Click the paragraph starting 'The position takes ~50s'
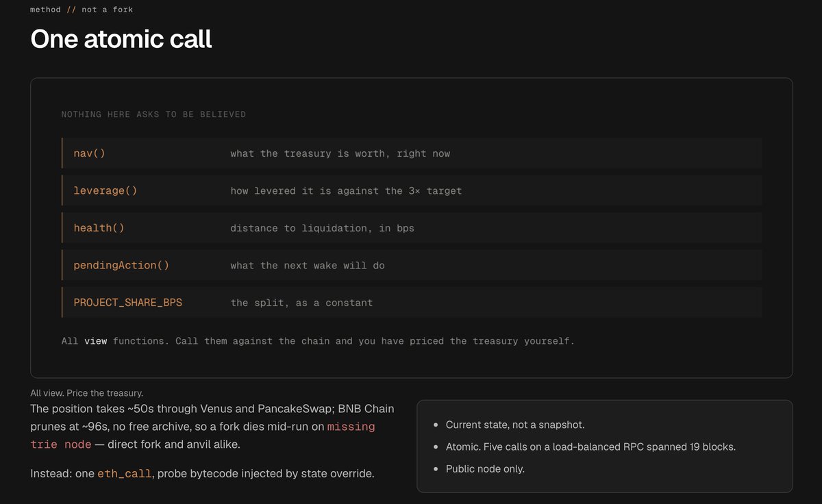 click(x=212, y=426)
